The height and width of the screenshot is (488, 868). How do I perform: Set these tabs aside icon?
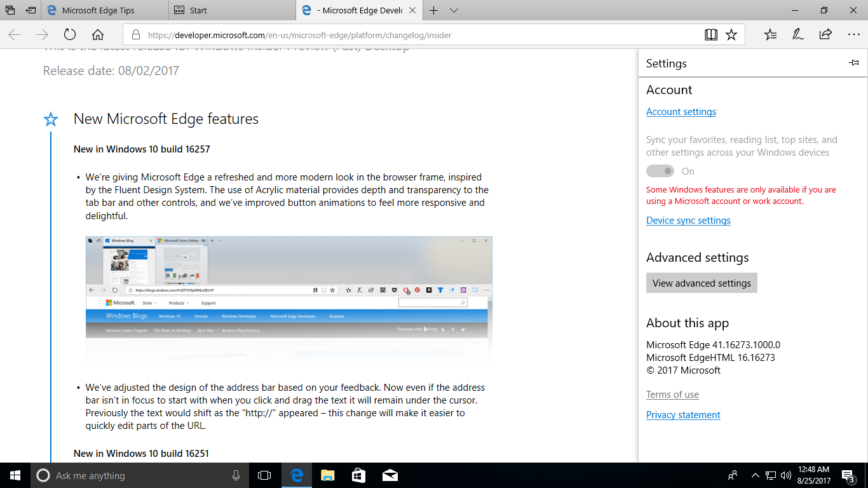click(x=31, y=10)
